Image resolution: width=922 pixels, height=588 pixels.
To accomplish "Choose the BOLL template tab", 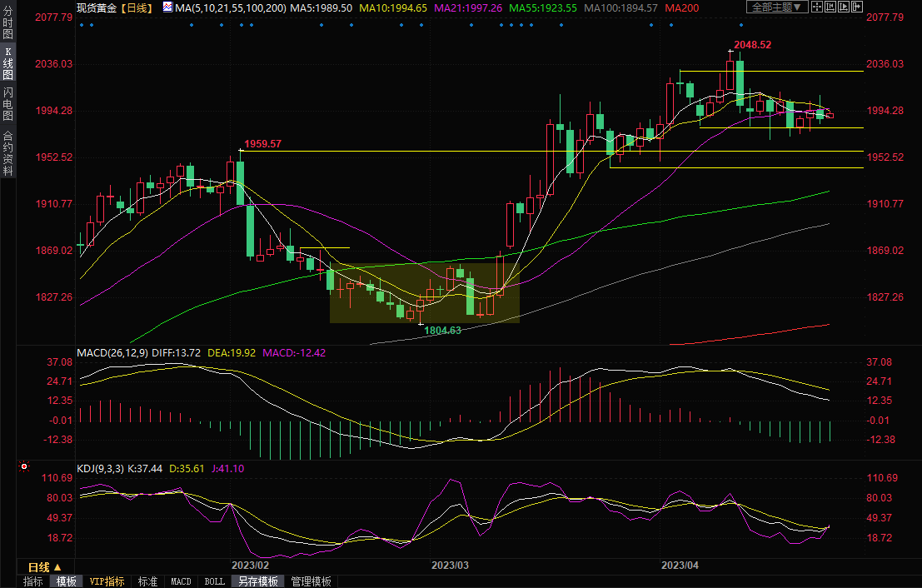I will (x=214, y=581).
